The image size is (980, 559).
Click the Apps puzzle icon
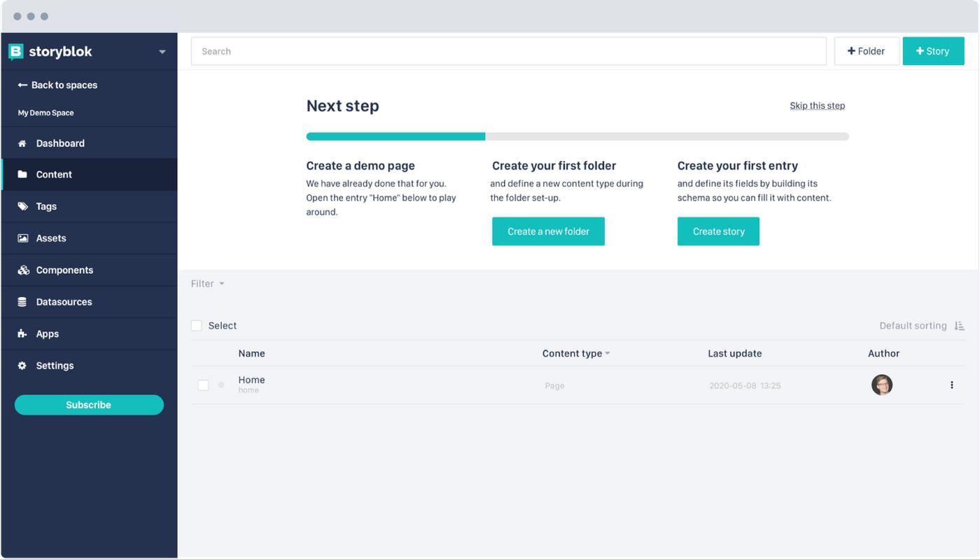pyautogui.click(x=22, y=334)
